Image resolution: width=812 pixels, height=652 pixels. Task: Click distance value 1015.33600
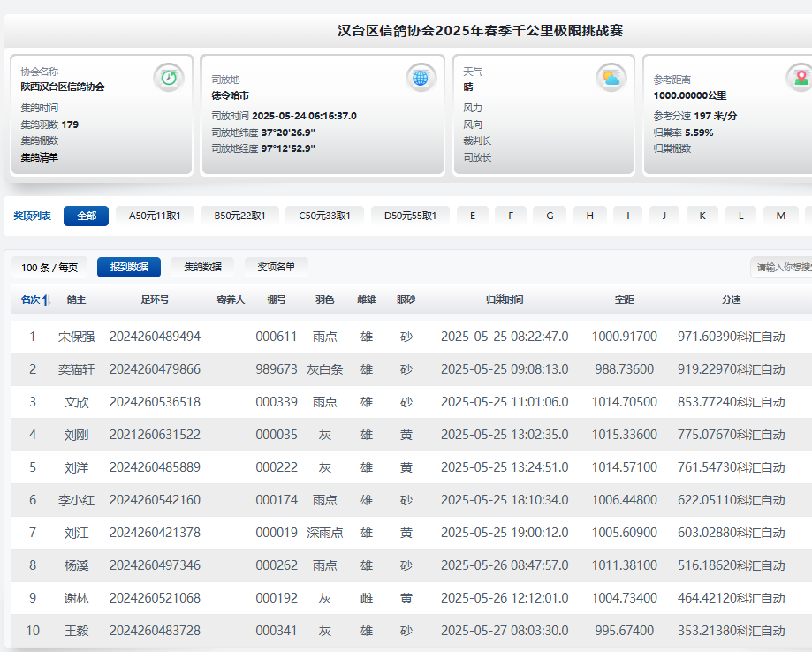624,435
